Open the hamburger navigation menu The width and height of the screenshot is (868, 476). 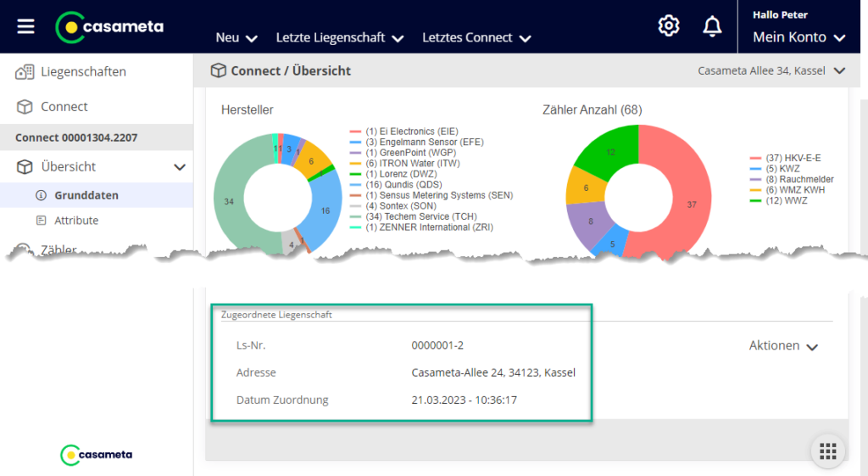tap(26, 26)
